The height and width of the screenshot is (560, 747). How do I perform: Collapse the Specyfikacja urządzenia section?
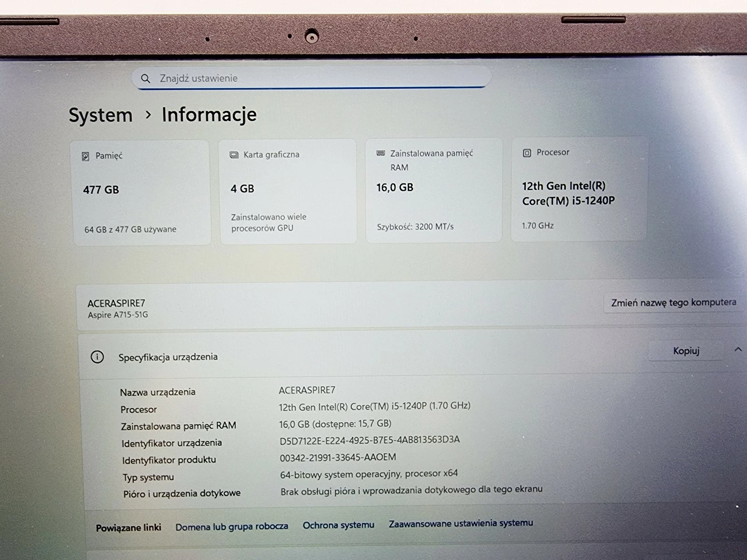point(738,349)
